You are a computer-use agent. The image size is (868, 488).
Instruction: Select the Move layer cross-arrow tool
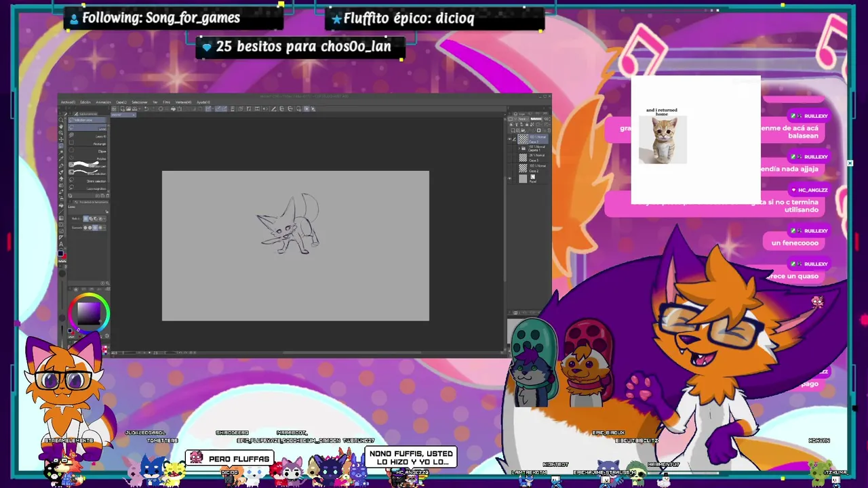(61, 140)
